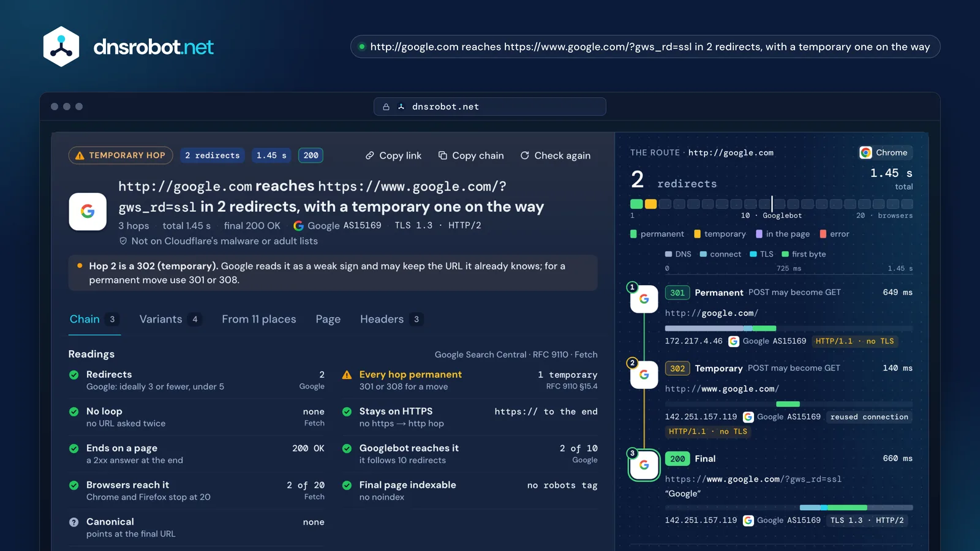980x551 pixels.
Task: Open the Chain tab
Action: point(94,319)
